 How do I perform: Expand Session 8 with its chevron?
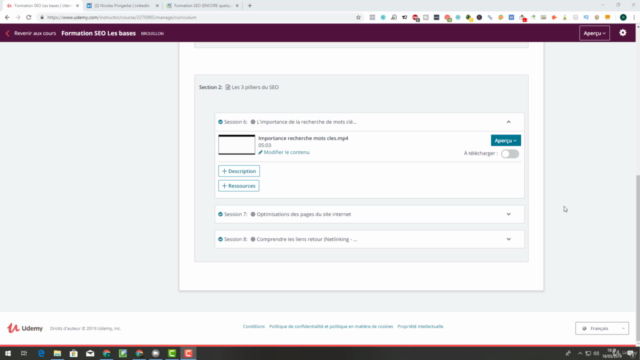pos(509,239)
